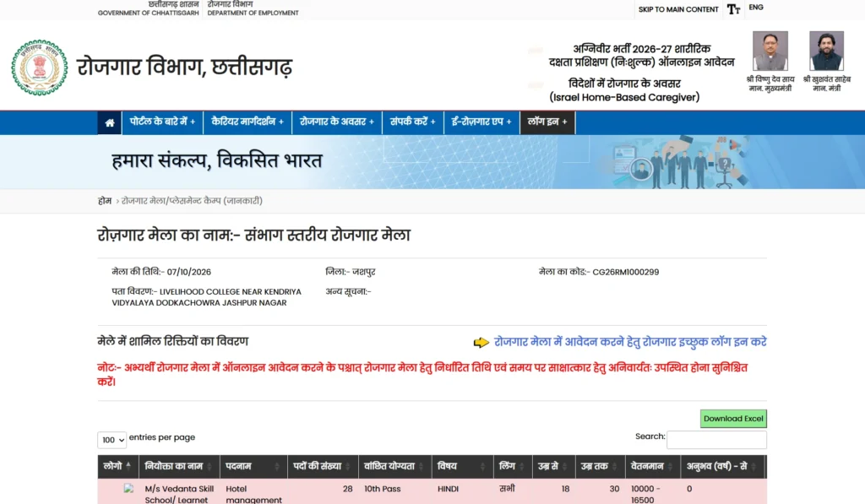
Task: Open the Minister Khushwant Saheb portrait
Action: click(x=826, y=51)
